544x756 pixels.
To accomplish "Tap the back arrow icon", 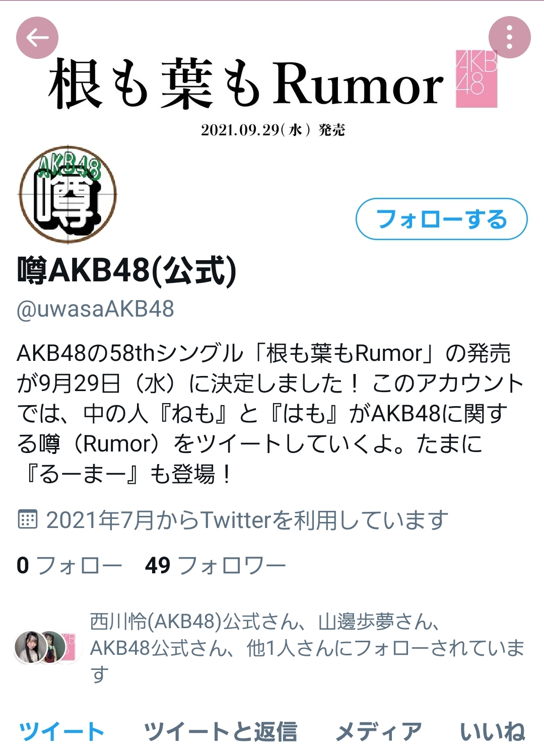I will (x=37, y=38).
